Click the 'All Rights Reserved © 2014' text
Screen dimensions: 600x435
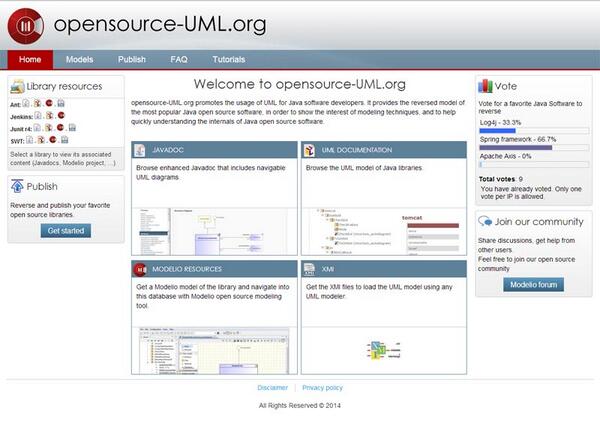pyautogui.click(x=300, y=406)
